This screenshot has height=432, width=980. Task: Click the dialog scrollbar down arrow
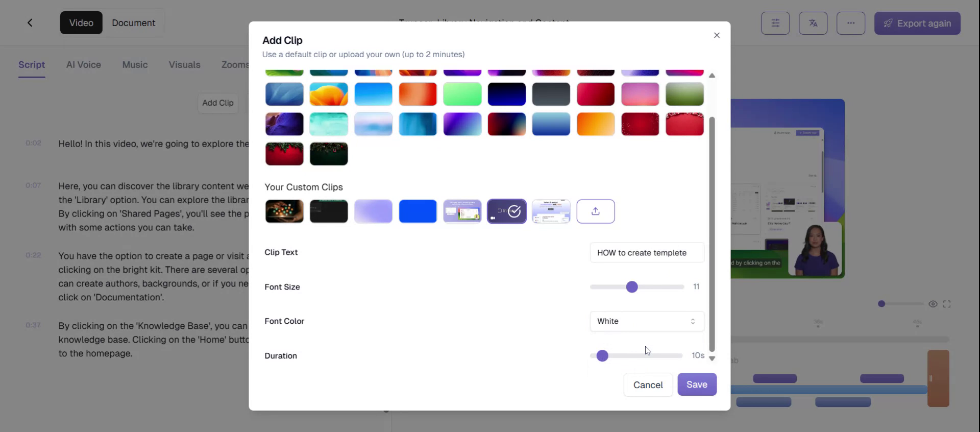[712, 358]
